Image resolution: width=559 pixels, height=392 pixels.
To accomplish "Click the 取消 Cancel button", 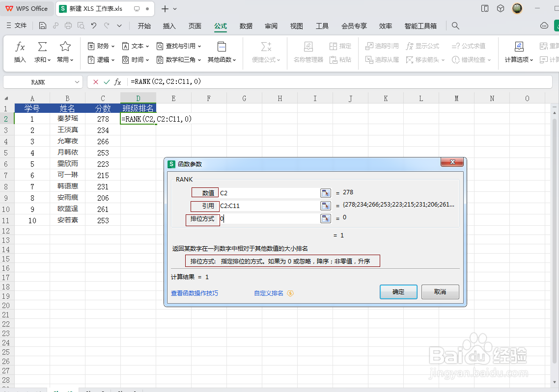I will (440, 292).
